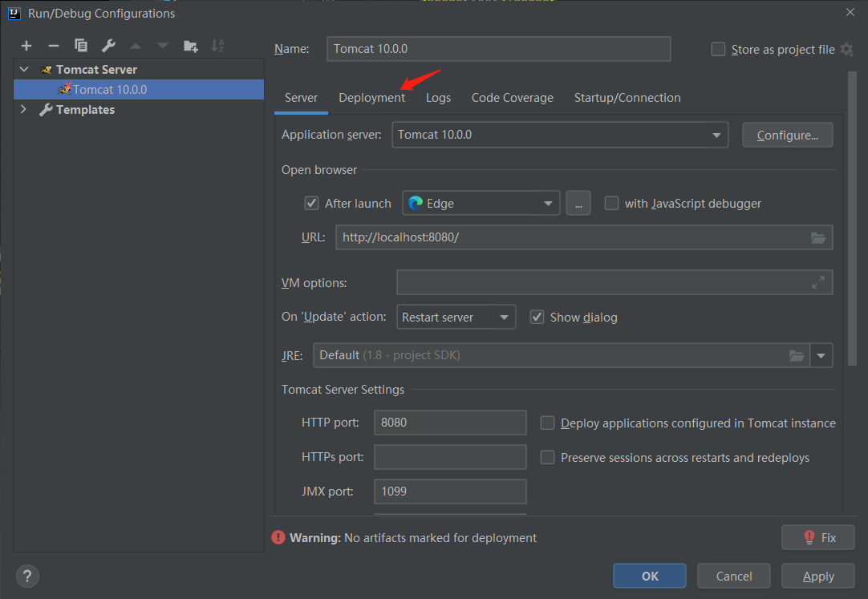Click the HTTP port field
Screen dimensions: 868x599
point(450,423)
